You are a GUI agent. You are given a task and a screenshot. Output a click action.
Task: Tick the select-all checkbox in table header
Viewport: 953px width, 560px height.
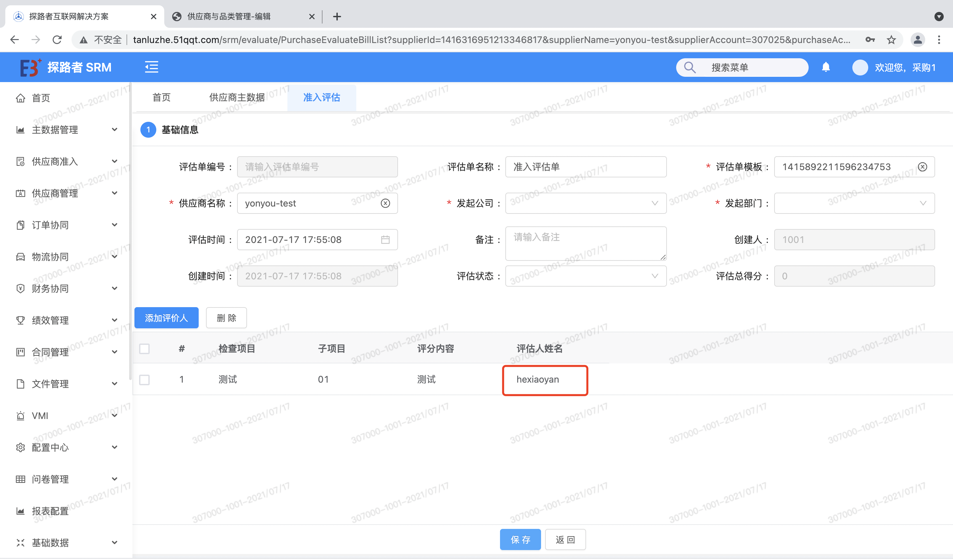click(144, 349)
